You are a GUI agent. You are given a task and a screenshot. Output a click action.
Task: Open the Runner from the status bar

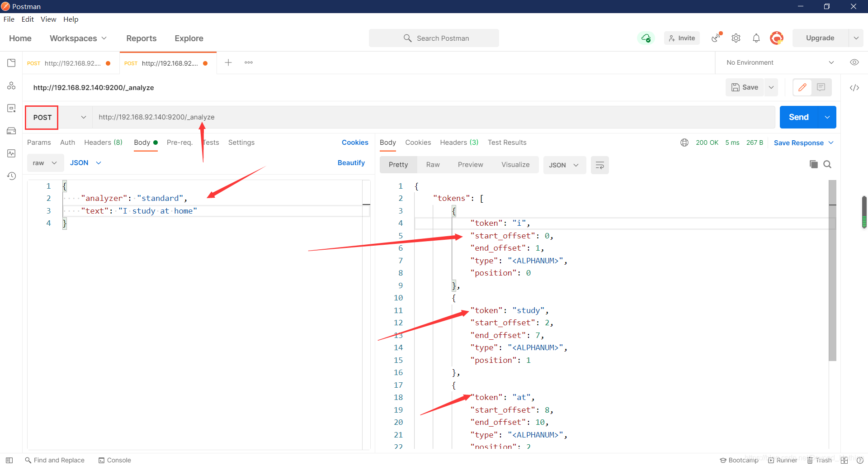click(x=783, y=460)
